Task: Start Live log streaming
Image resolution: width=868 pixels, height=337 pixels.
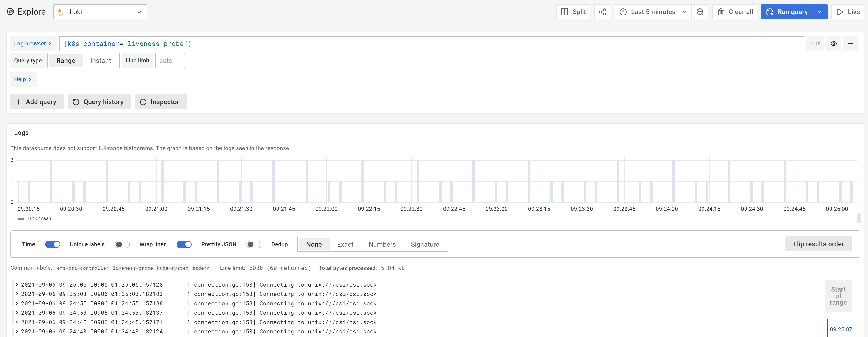Action: pyautogui.click(x=848, y=12)
